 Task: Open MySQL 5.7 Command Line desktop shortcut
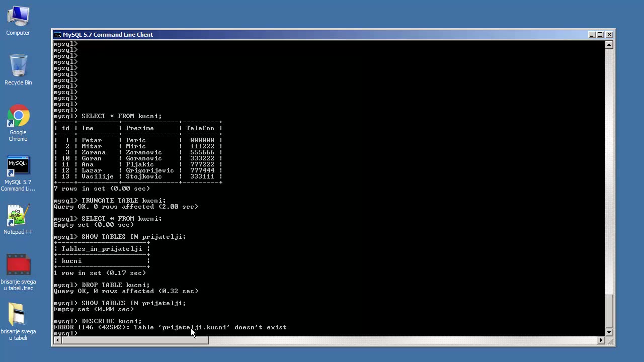click(18, 173)
